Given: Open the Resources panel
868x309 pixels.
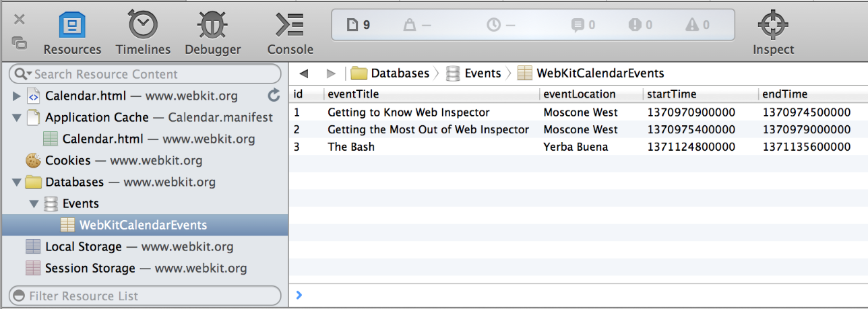Looking at the screenshot, I should point(72,33).
